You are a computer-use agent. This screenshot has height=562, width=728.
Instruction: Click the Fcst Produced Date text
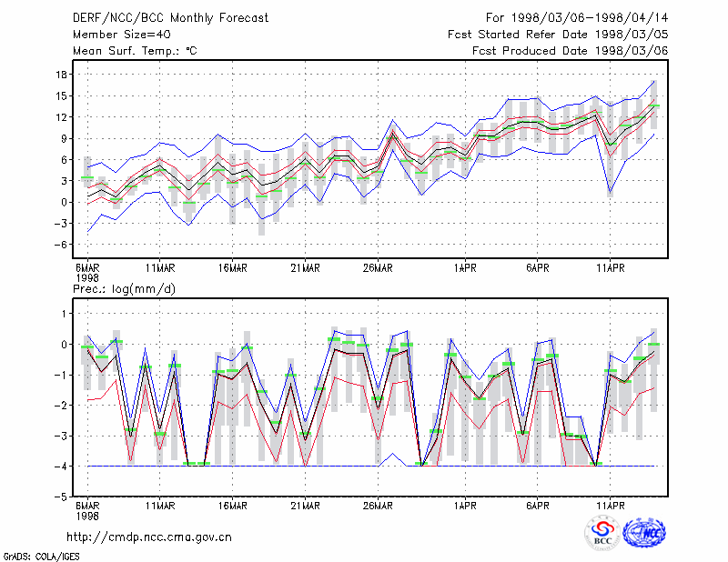point(571,51)
